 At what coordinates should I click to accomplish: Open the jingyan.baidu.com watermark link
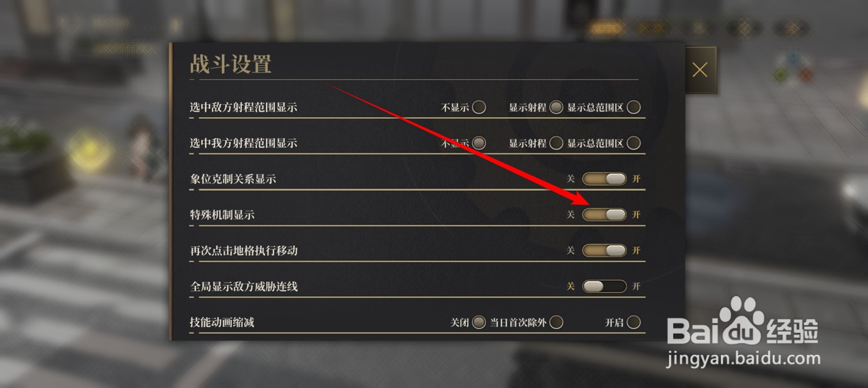743,359
